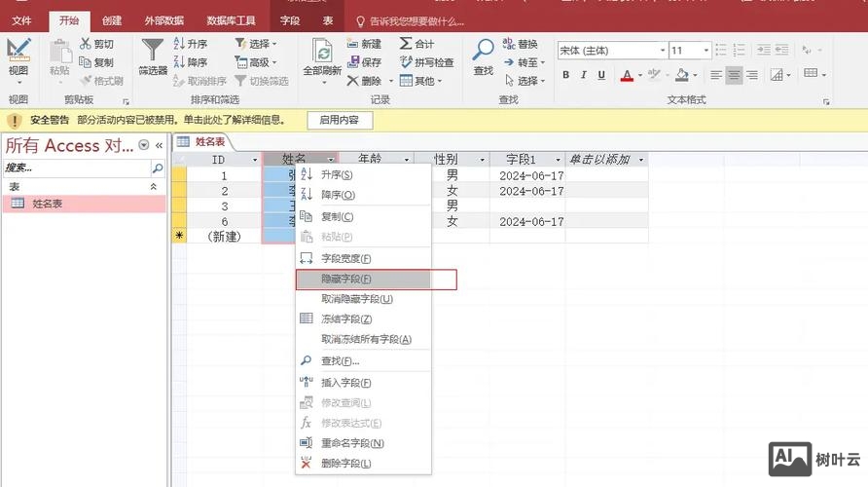Click the font color A swatch

627,75
